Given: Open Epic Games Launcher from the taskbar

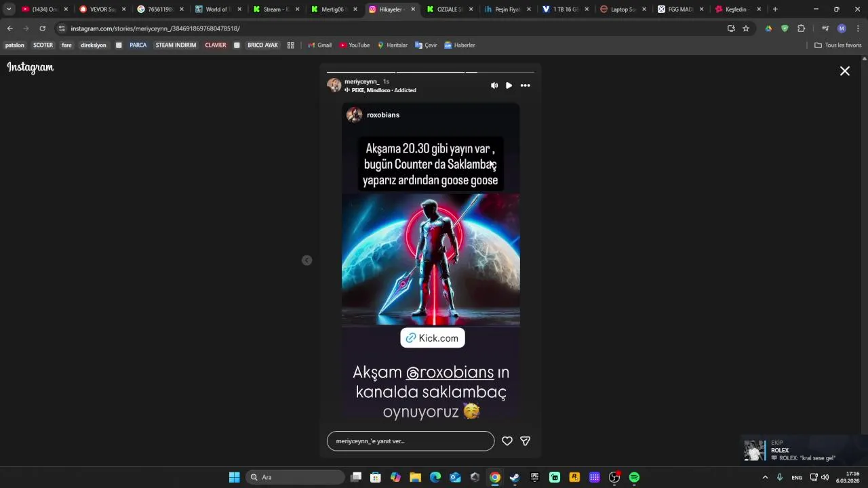Looking at the screenshot, I should point(534,477).
